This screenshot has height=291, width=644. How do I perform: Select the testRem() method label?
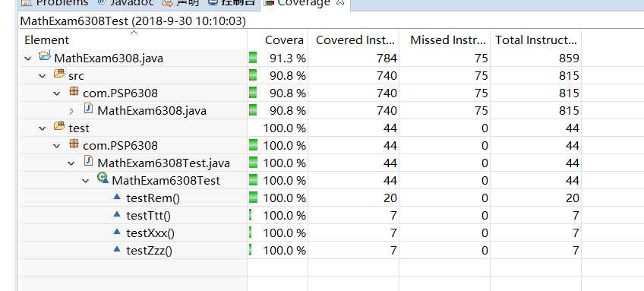(x=153, y=198)
